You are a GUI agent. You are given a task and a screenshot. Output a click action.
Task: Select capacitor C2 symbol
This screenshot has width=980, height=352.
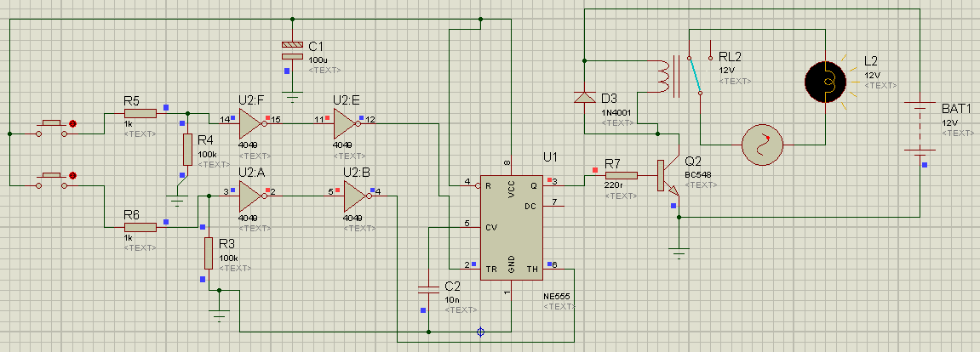click(428, 288)
